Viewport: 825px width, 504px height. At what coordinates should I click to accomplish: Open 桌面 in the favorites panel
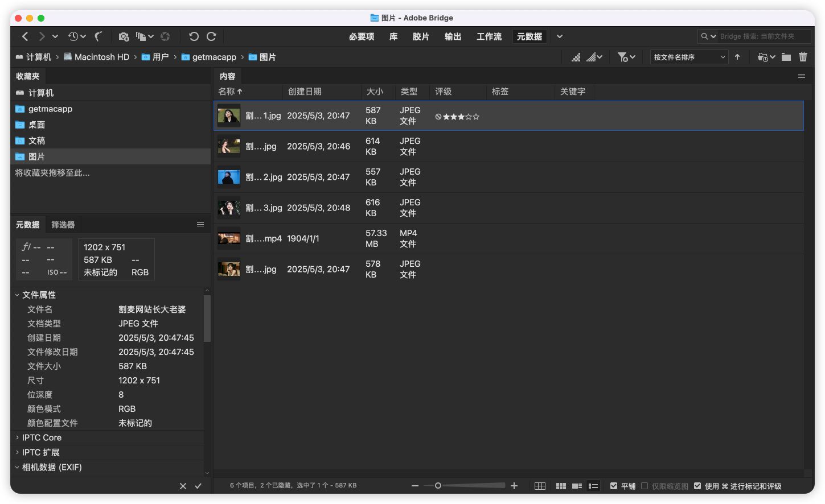36,125
